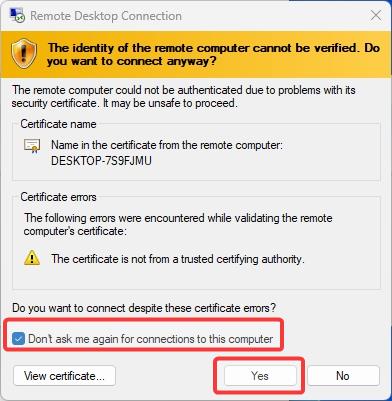Image resolution: width=392 pixels, height=401 pixels.
Task: Click 'Name in the certificate from the remote computer' text
Action: [167, 145]
